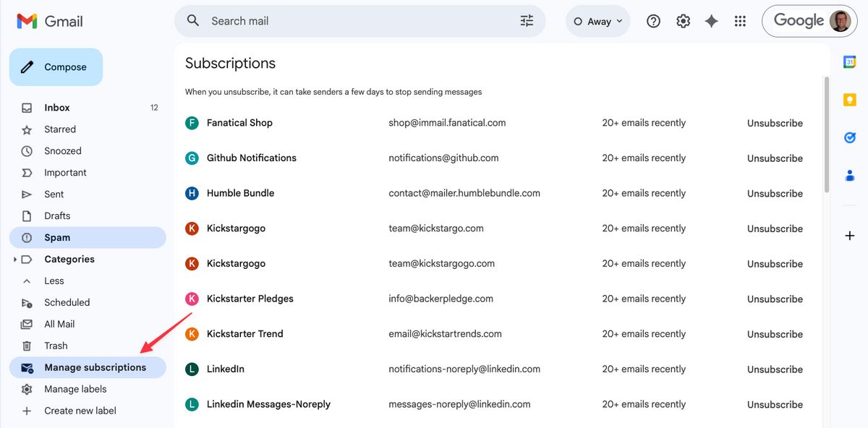868x428 pixels.
Task: Click the search mail magnifying glass icon
Action: [x=192, y=20]
